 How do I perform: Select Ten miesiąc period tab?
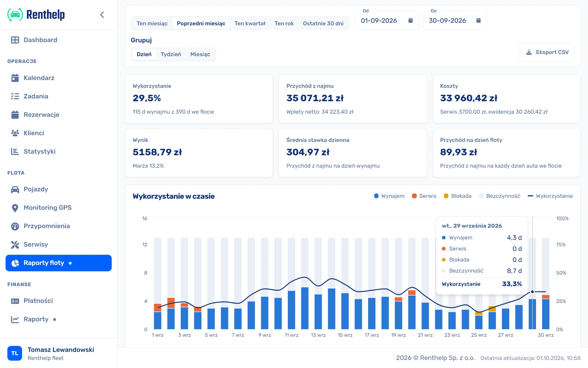pyautogui.click(x=152, y=23)
